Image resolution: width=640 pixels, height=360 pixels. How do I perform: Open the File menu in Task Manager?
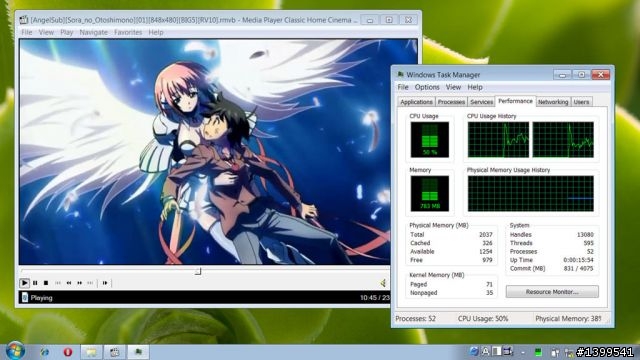[403, 87]
